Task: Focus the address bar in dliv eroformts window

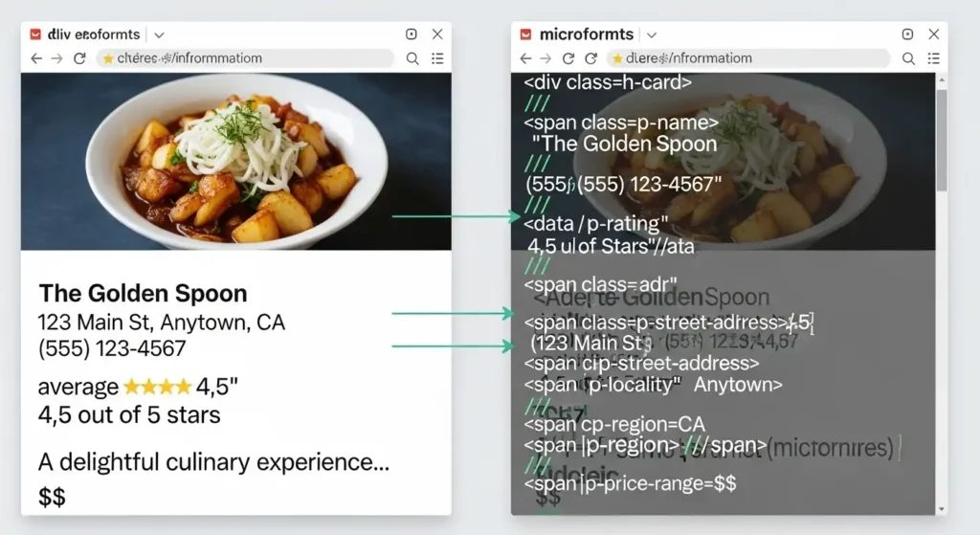Action: click(249, 58)
